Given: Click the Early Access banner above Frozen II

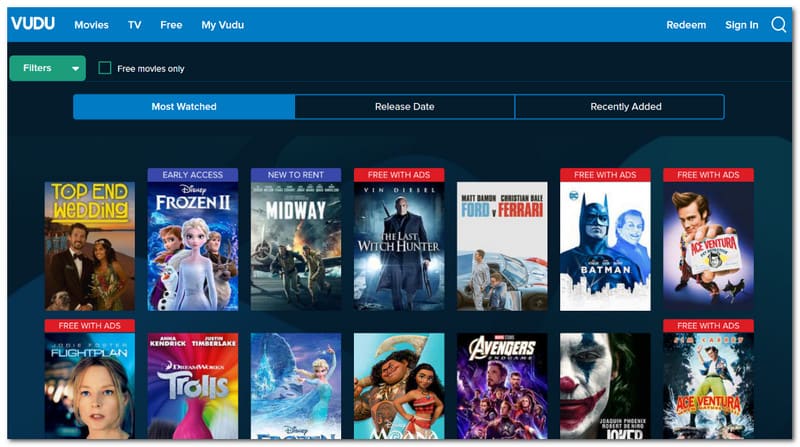Looking at the screenshot, I should [193, 175].
